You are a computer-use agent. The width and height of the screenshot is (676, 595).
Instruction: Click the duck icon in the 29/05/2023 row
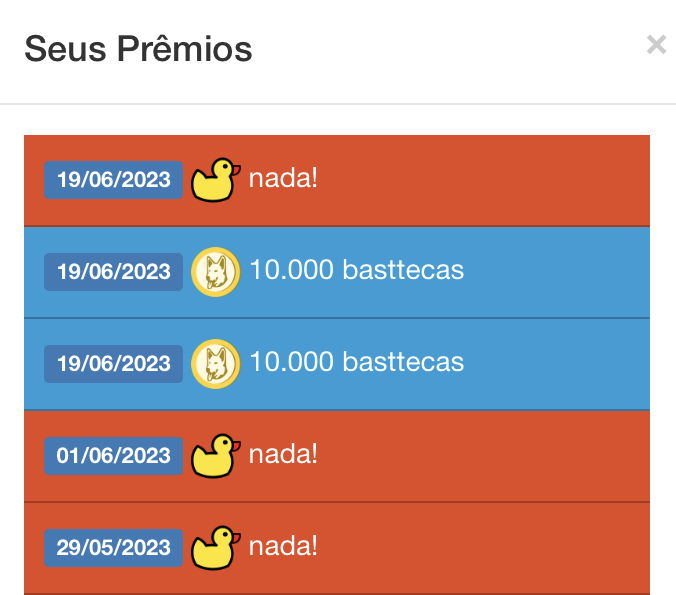[x=216, y=548]
